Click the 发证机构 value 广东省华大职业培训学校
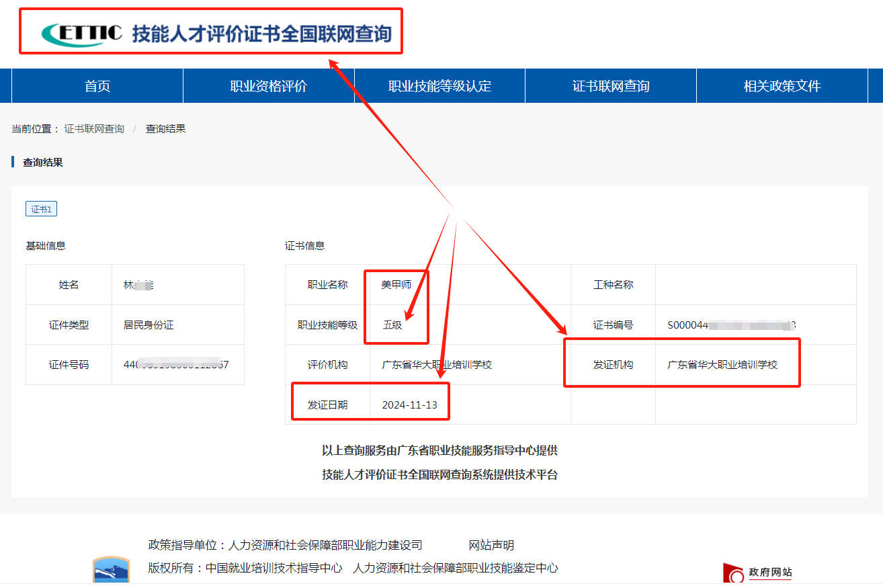 coord(722,365)
